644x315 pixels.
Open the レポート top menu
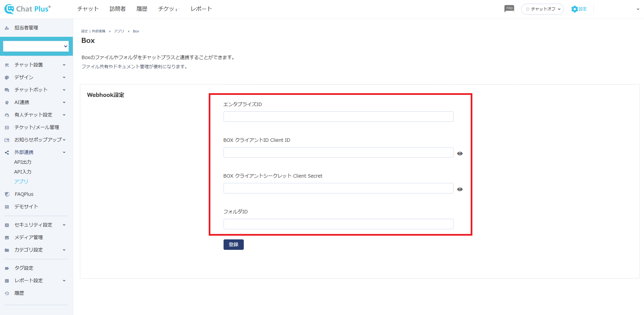(201, 9)
